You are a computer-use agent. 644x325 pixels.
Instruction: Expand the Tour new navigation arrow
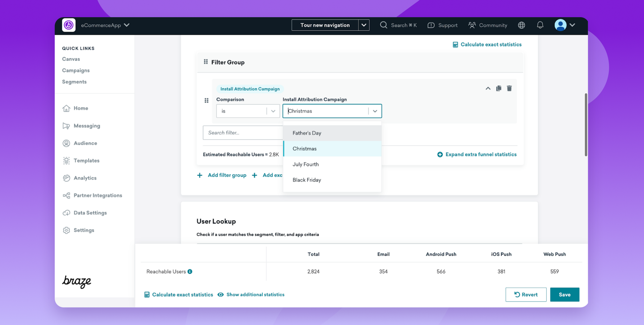click(x=364, y=25)
